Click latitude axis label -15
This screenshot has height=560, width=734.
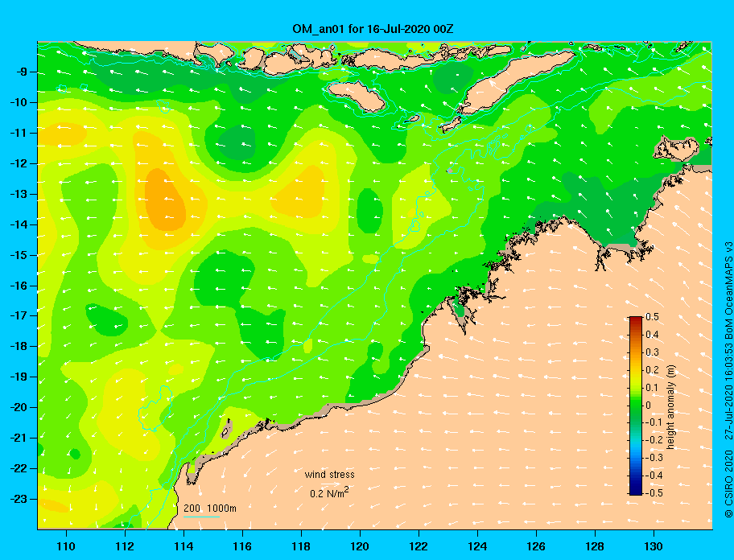coord(19,255)
